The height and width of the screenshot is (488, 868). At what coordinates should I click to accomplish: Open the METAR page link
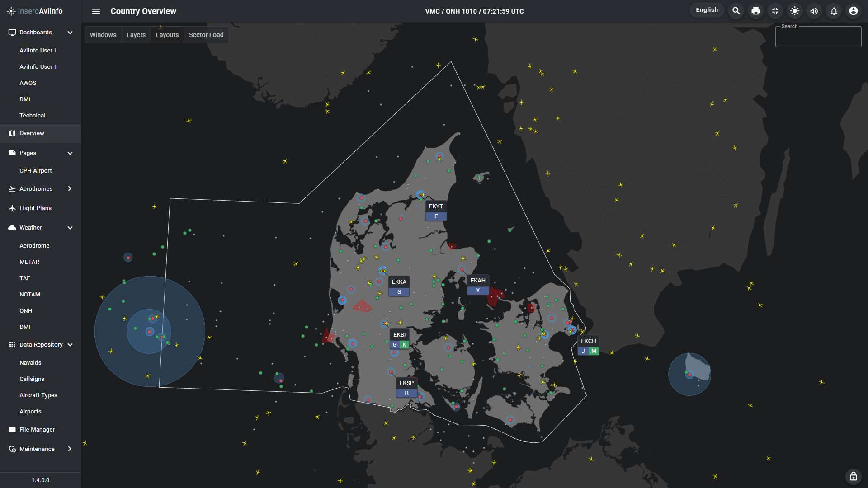[29, 262]
